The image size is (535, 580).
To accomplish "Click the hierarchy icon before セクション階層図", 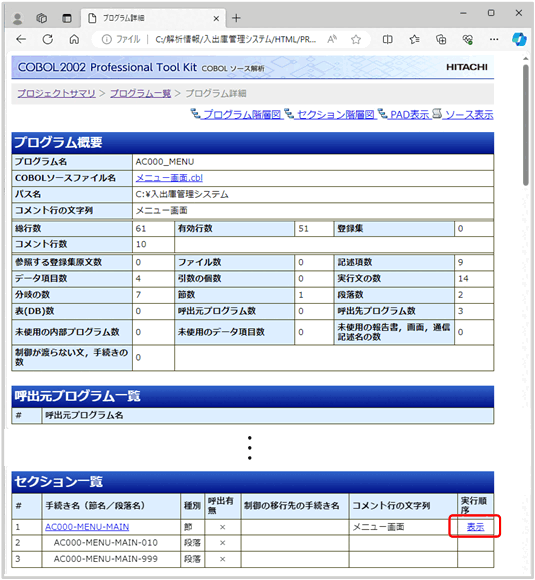I will [289, 114].
